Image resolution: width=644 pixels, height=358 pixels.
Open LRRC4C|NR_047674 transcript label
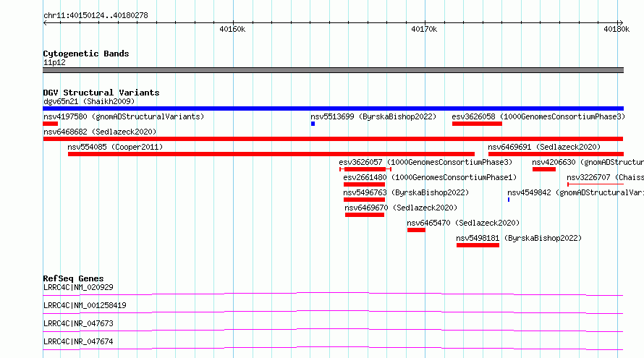[x=78, y=341]
